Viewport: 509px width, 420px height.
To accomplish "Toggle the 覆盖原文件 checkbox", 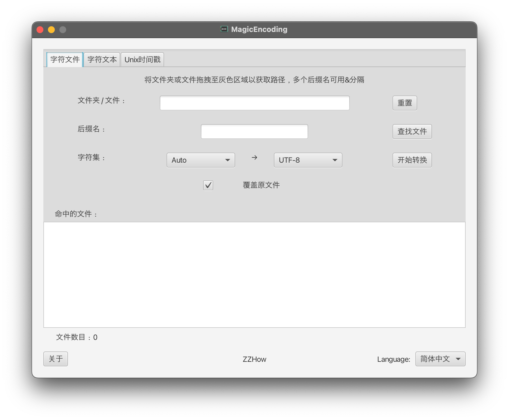I will click(x=208, y=185).
